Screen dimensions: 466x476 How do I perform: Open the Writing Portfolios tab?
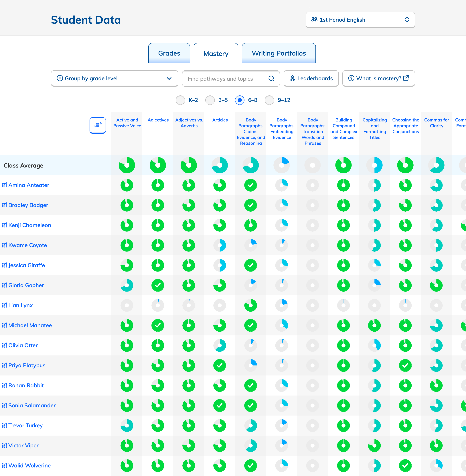click(279, 53)
